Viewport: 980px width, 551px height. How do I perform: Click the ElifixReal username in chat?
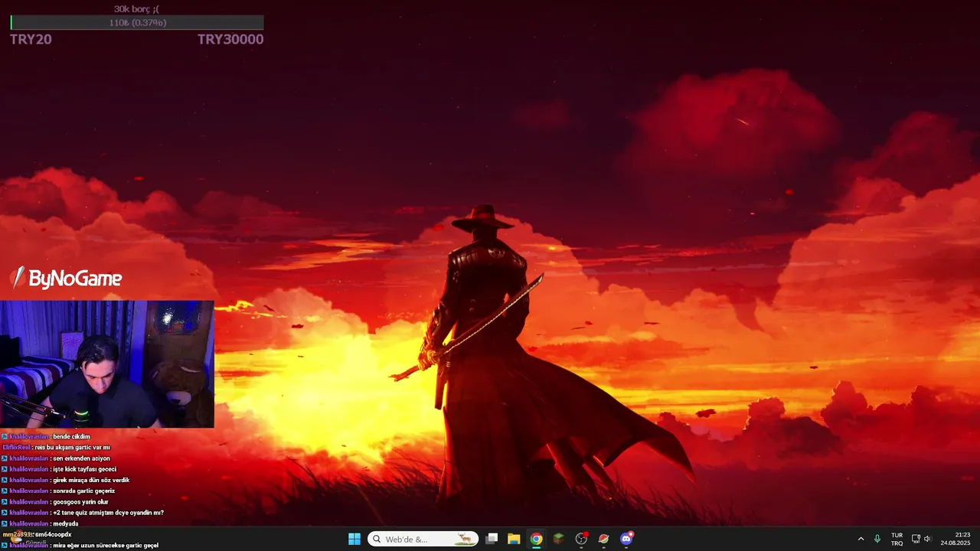[16, 447]
